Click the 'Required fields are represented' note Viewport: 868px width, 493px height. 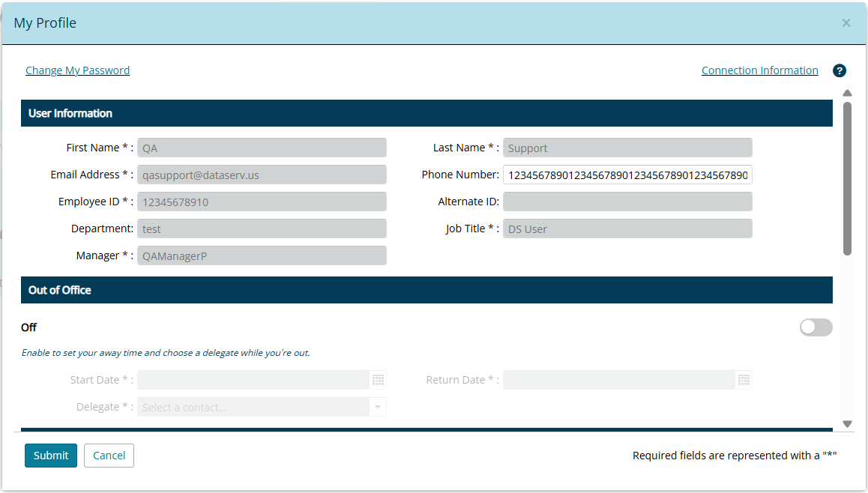[735, 456]
